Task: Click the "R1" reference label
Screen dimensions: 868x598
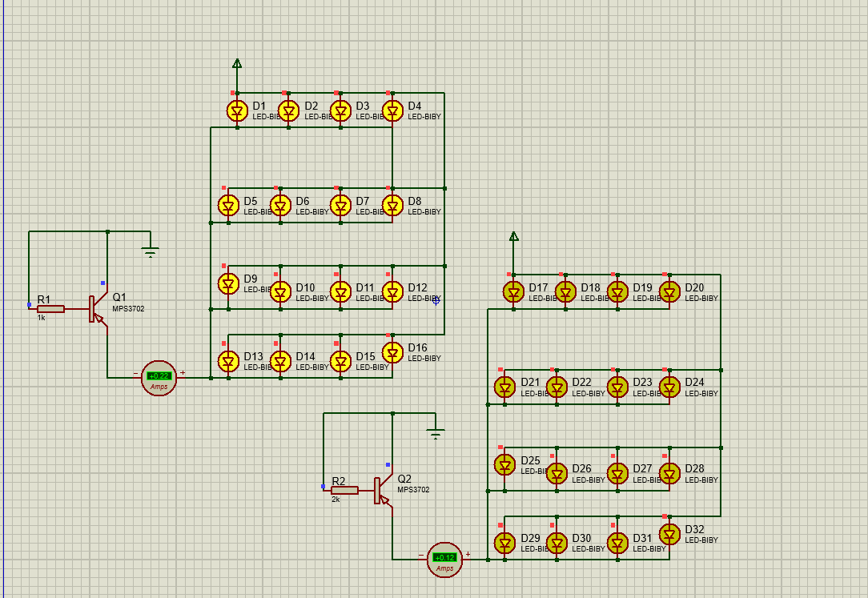Action: (44, 299)
